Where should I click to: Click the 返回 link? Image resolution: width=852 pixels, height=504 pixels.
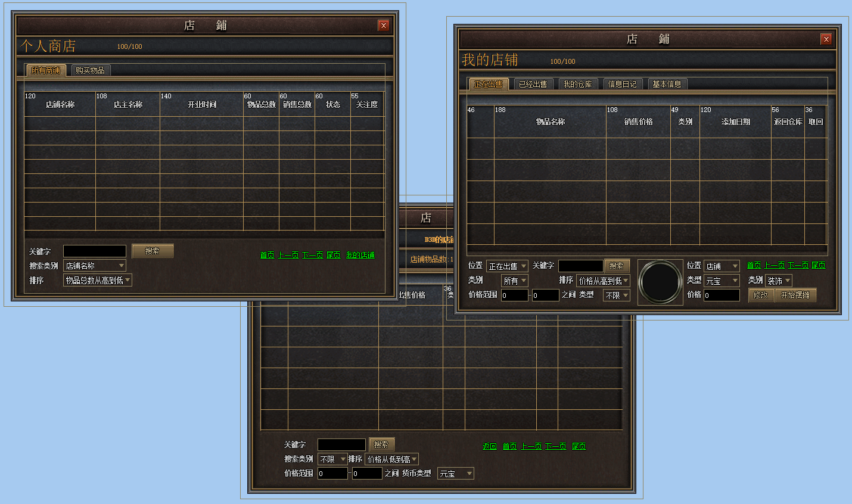(489, 446)
